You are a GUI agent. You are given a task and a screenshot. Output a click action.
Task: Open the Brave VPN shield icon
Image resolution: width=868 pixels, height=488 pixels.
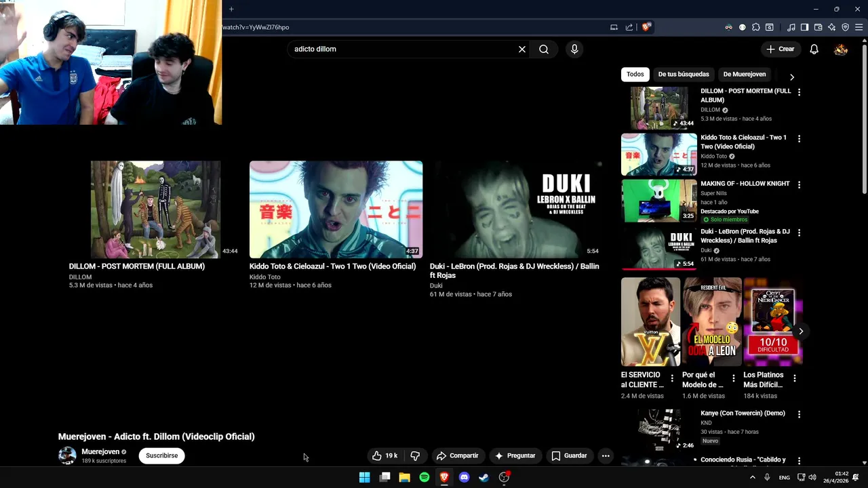click(x=845, y=27)
